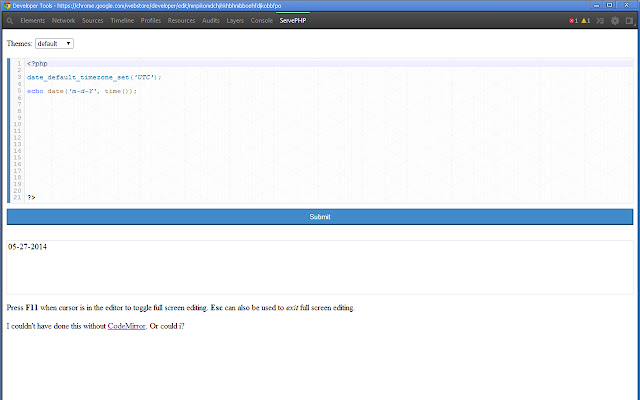Screen dimensions: 640x400
Task: Click the date_default_timezone_set code line
Action: (x=94, y=77)
